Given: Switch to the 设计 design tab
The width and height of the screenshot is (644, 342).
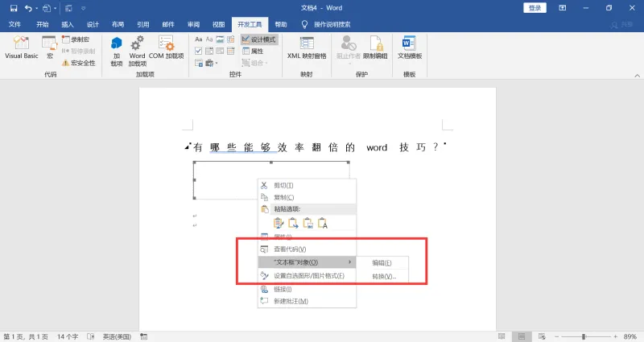Looking at the screenshot, I should coord(93,24).
